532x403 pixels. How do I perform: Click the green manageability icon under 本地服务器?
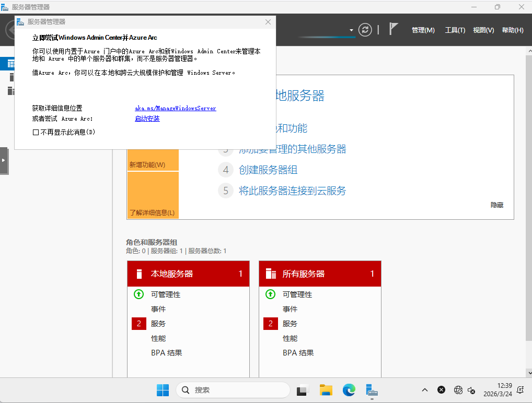click(x=139, y=294)
